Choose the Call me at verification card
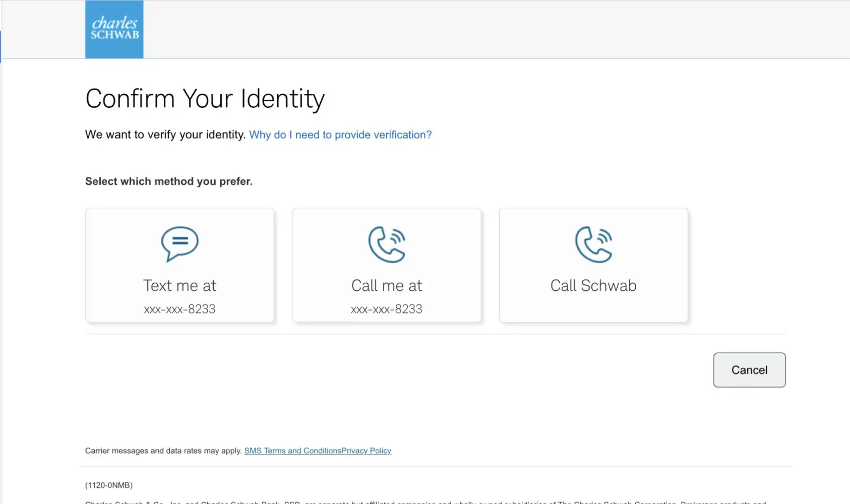 tap(387, 265)
